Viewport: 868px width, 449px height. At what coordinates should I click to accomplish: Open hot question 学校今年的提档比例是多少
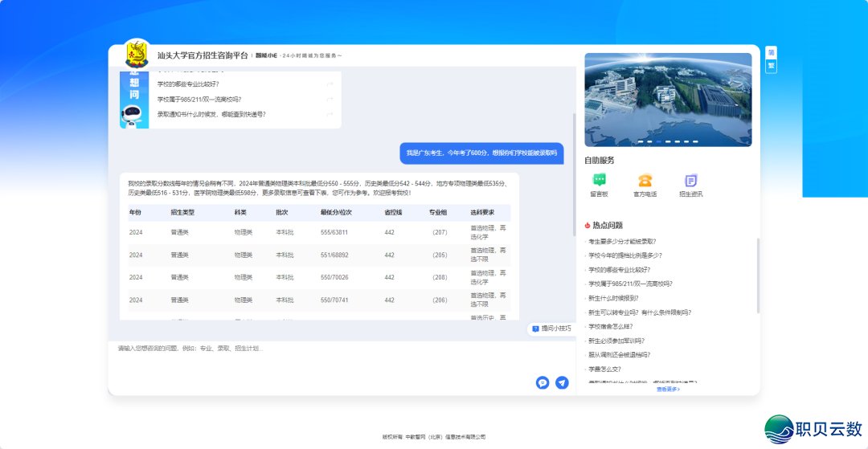625,255
